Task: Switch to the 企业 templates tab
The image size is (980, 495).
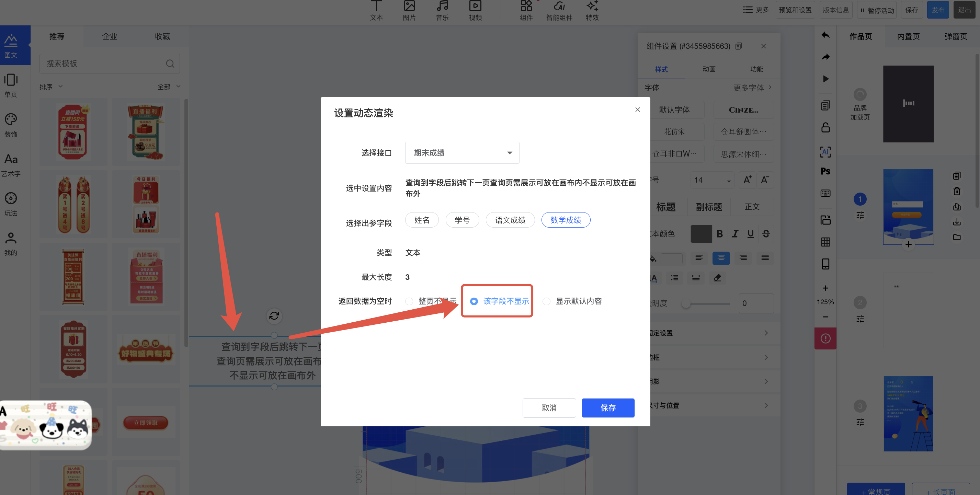Action: tap(110, 36)
